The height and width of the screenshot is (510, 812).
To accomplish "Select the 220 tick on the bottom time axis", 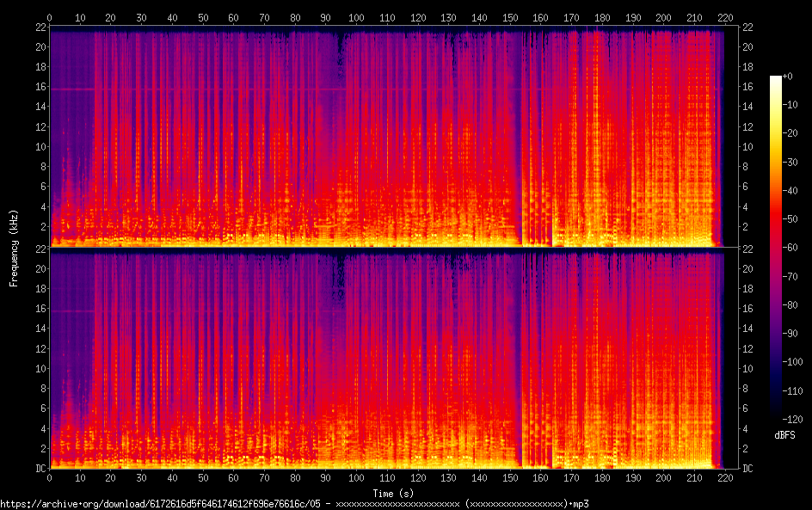I will coord(725,478).
